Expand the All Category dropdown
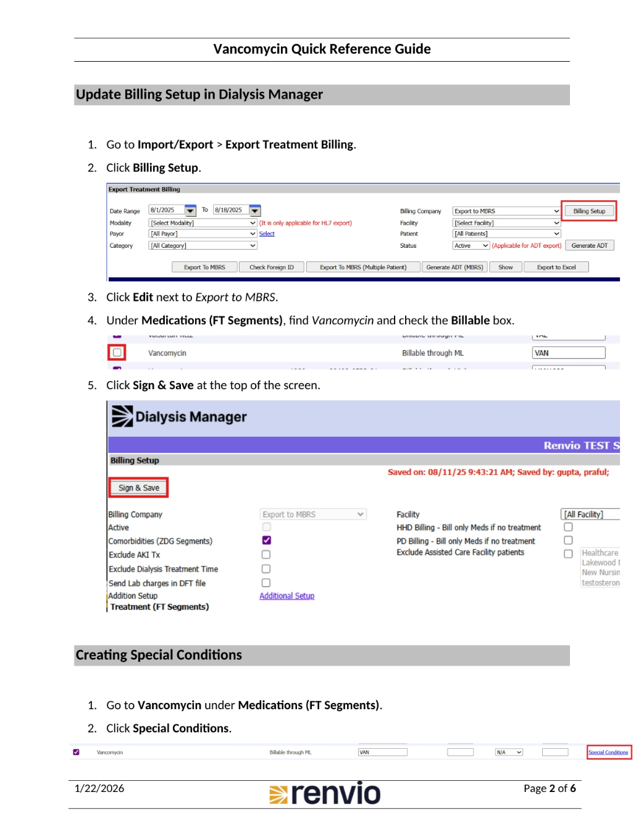 [203, 245]
